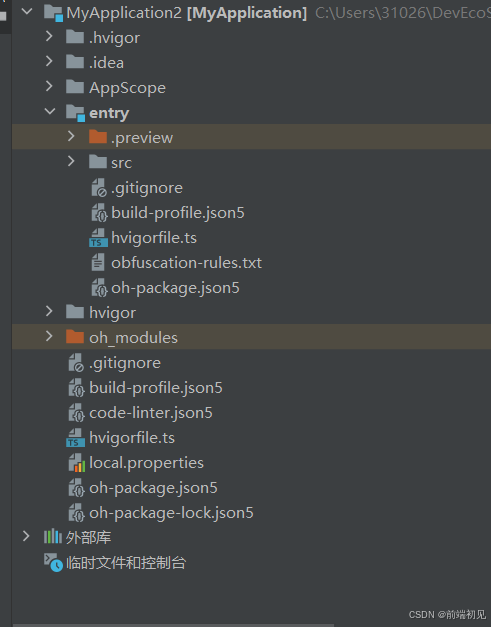Image resolution: width=491 pixels, height=627 pixels.
Task: Select the 临时文件和控制台 label
Action: point(126,563)
